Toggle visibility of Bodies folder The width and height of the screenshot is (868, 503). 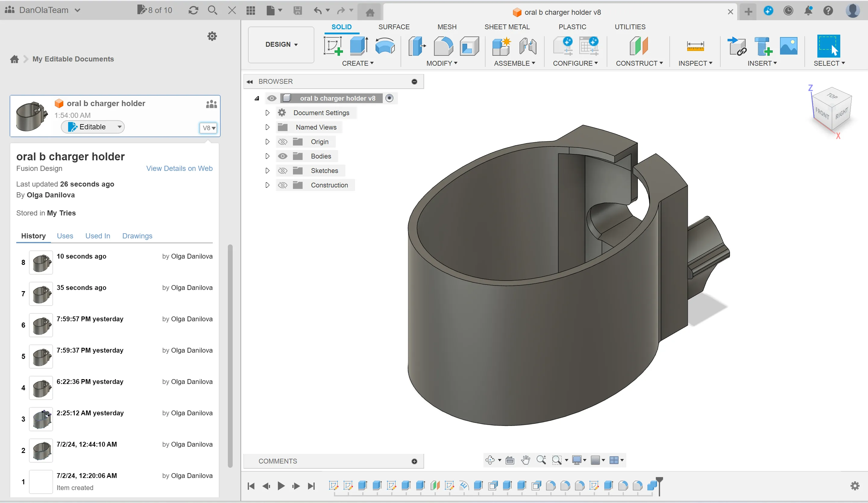[282, 156]
